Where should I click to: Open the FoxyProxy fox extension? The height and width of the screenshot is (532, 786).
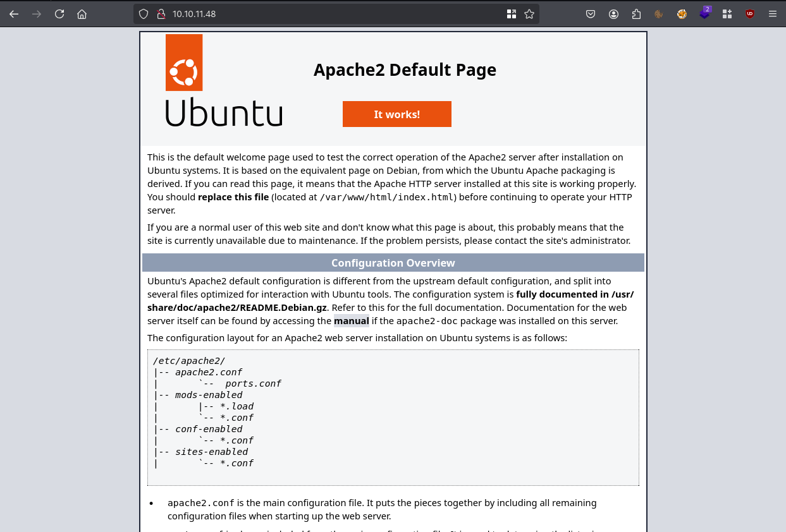point(682,14)
